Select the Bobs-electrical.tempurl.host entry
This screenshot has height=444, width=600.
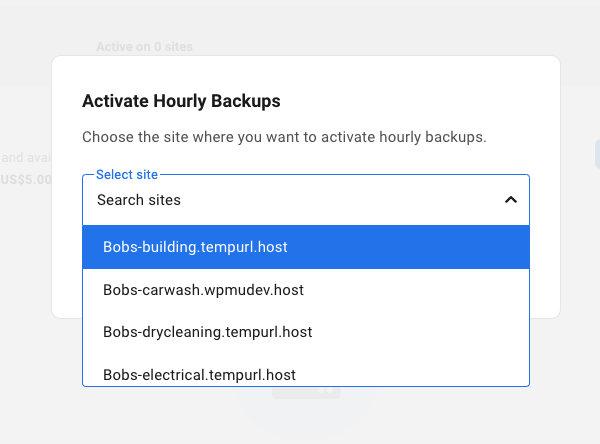click(x=199, y=374)
